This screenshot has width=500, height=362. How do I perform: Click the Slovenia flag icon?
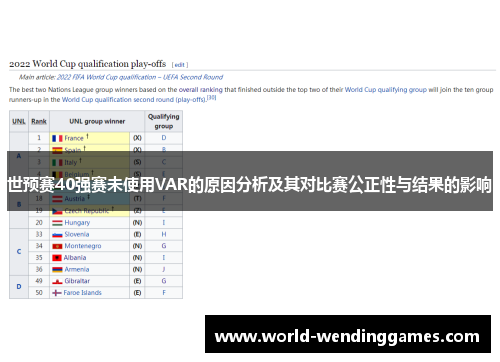pos(57,235)
